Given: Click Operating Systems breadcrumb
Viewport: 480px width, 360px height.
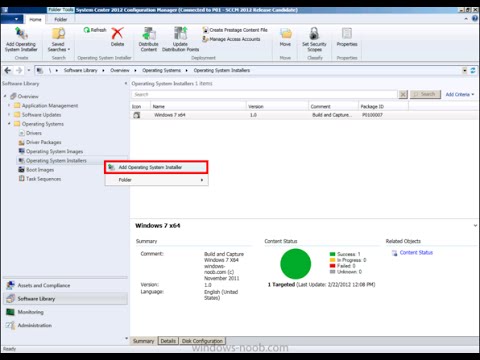Looking at the screenshot, I should 161,70.
